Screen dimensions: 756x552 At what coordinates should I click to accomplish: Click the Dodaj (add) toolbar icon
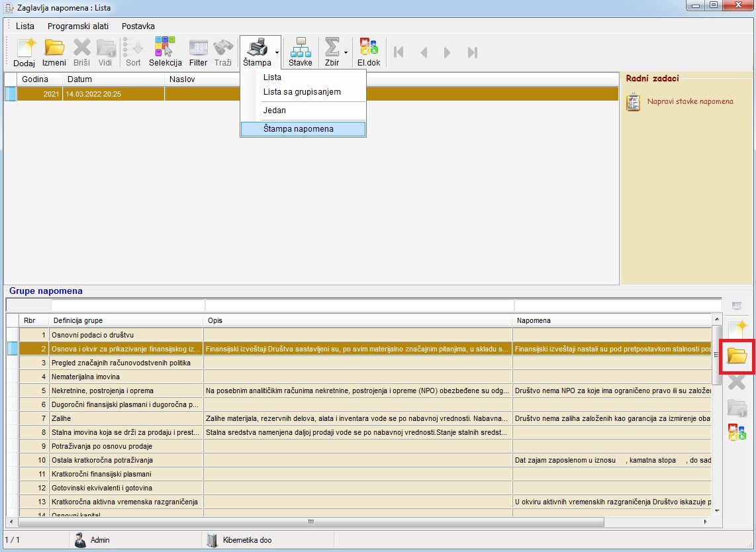pos(24,52)
